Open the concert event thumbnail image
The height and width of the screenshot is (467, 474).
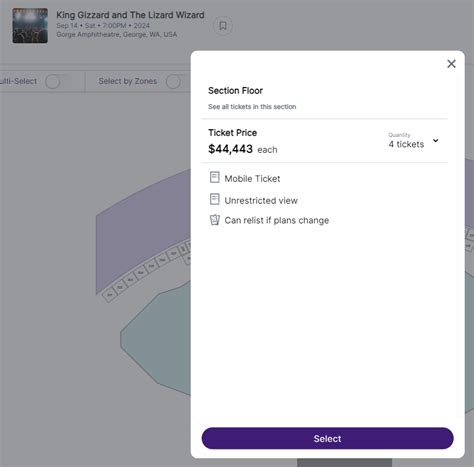pos(30,26)
